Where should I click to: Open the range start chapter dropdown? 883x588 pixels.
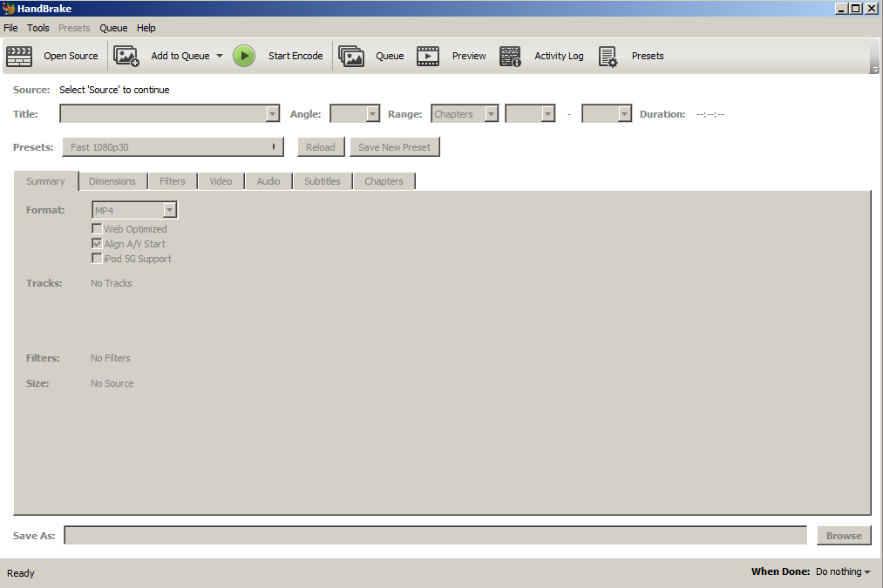(x=531, y=113)
